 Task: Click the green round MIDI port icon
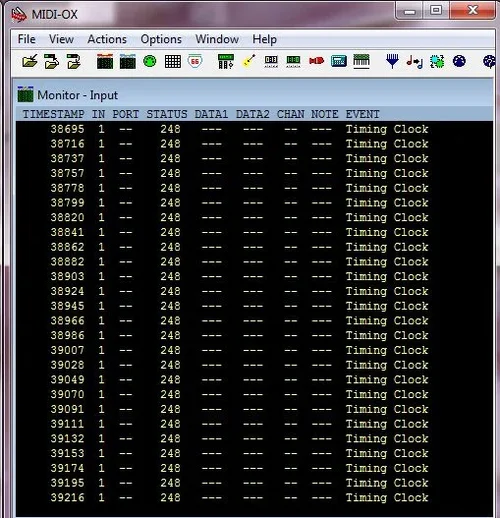pos(149,61)
